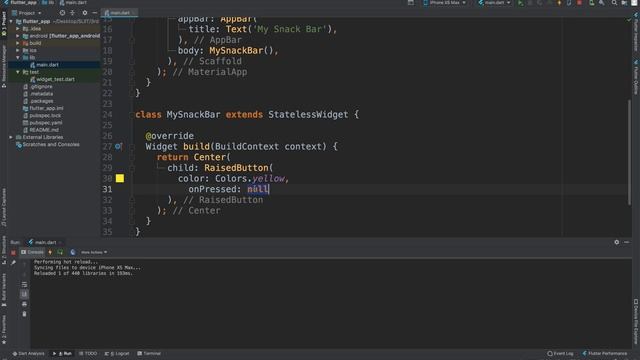
Task: Click the locate/scroll-from-source icon in the Project panel
Action: point(62,13)
